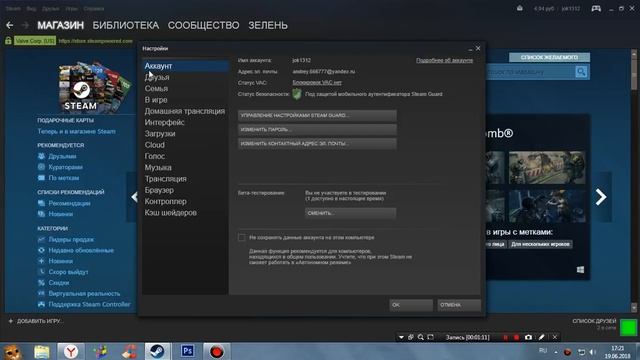The image size is (640, 360).
Task: Click the system tray volume speaker icon
Action: click(x=593, y=352)
